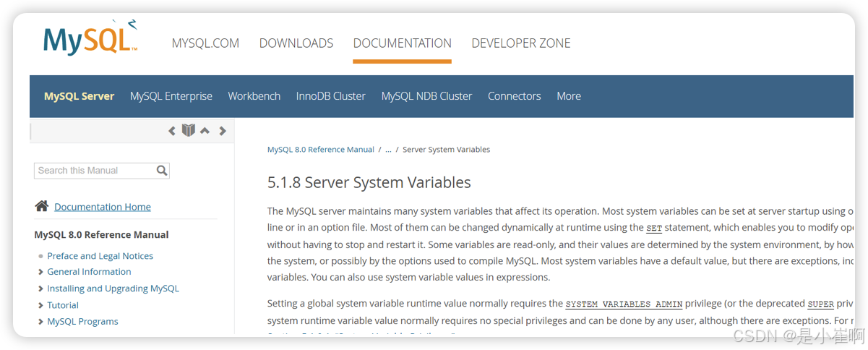Screen dimensions: 868x350
Task: Click the search magnifier icon
Action: click(x=162, y=171)
